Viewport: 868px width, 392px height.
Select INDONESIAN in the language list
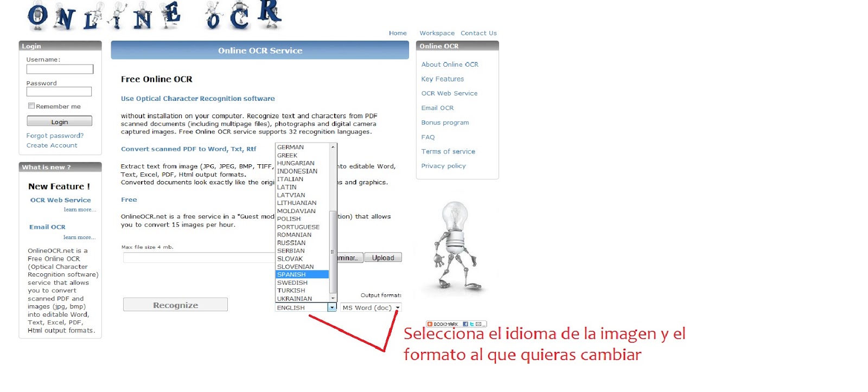tap(302, 171)
